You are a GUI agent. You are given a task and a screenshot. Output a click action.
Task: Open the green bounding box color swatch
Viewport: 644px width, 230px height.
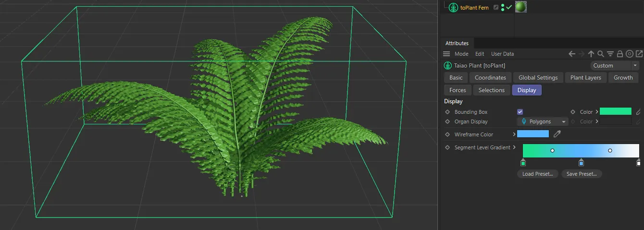click(616, 111)
